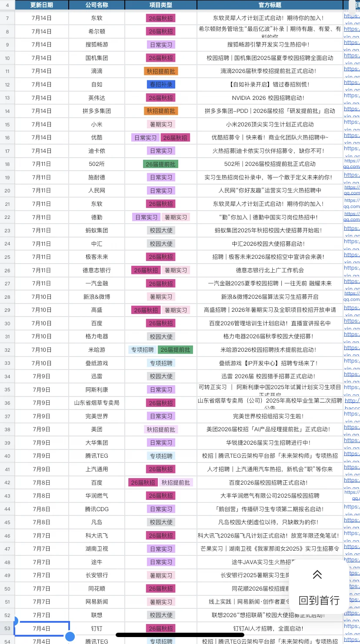Open the http link in the 山东省烟草专卖局 row
Image resolution: width=360 pixels, height=644 pixels.
[x=352, y=403]
